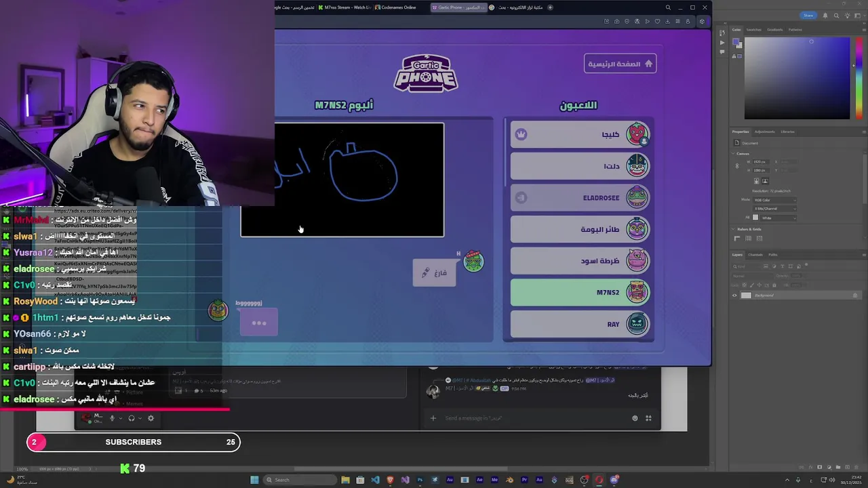This screenshot has height=488, width=868.
Task: Collapse the Rulers & Grids section
Action: [x=733, y=229]
